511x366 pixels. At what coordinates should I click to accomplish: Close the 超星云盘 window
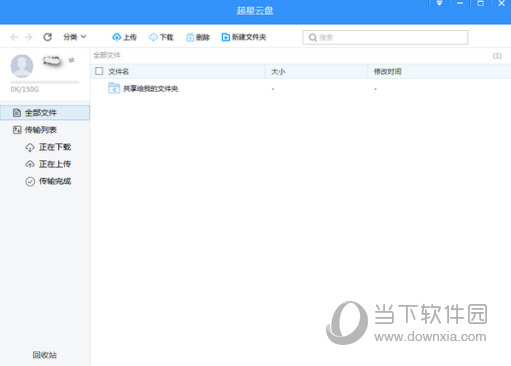pos(501,3)
